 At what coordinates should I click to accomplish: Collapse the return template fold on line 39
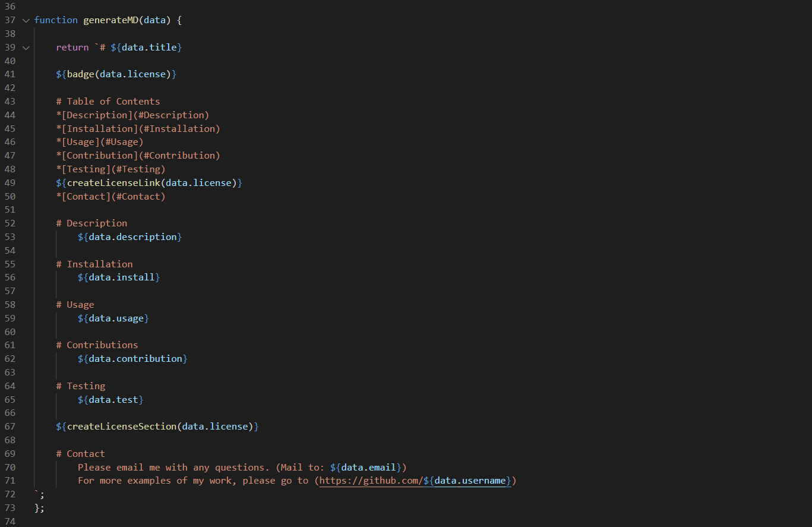[26, 48]
